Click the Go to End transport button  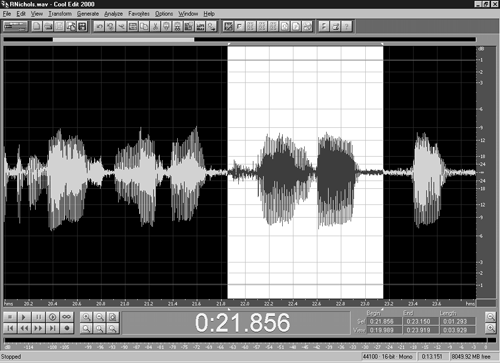coord(53,328)
